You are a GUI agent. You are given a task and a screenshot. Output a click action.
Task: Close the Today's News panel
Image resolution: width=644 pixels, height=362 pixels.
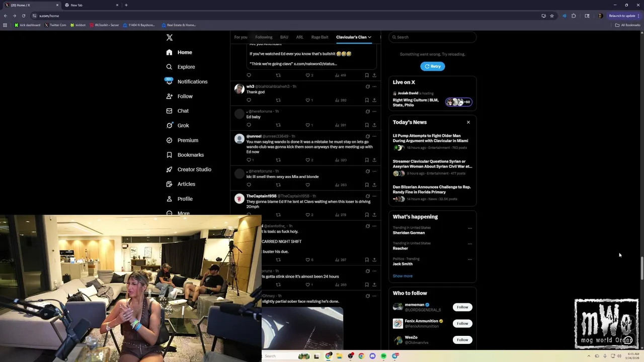pyautogui.click(x=468, y=122)
